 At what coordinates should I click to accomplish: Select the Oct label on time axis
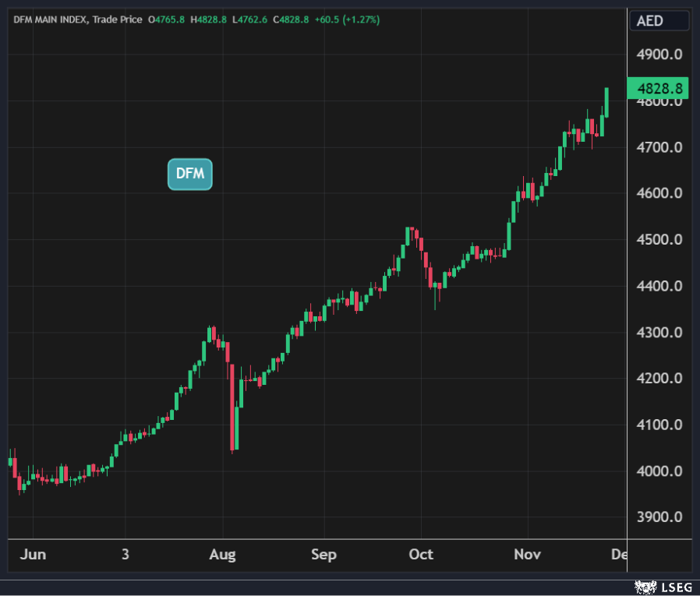click(x=421, y=555)
